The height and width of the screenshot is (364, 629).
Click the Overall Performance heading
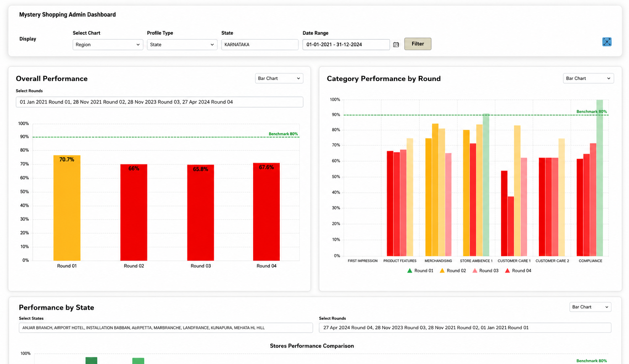pos(52,79)
